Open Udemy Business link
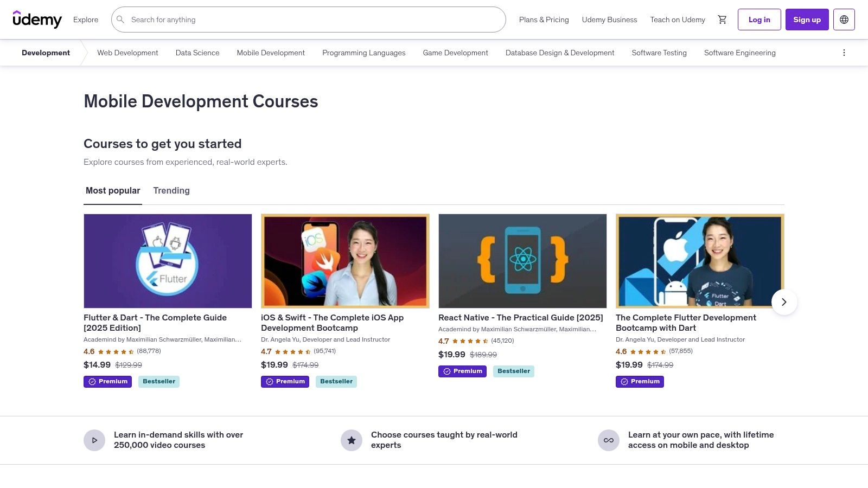 click(610, 20)
